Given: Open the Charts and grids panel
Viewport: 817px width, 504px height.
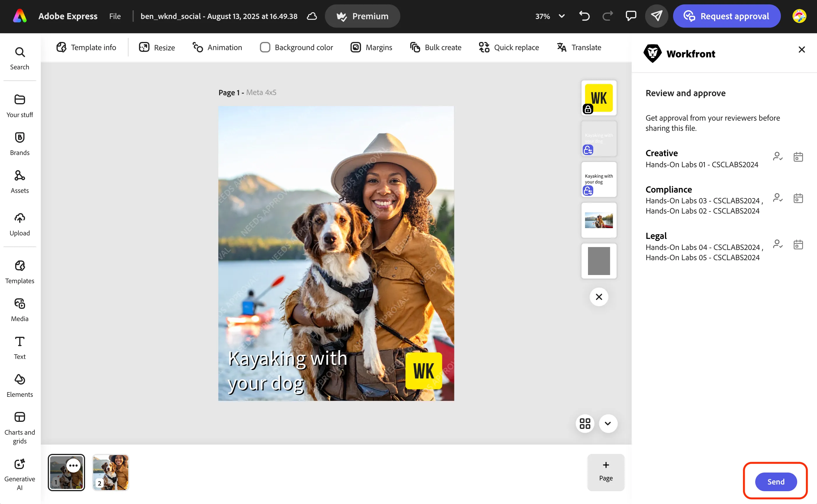Looking at the screenshot, I should pos(20,428).
